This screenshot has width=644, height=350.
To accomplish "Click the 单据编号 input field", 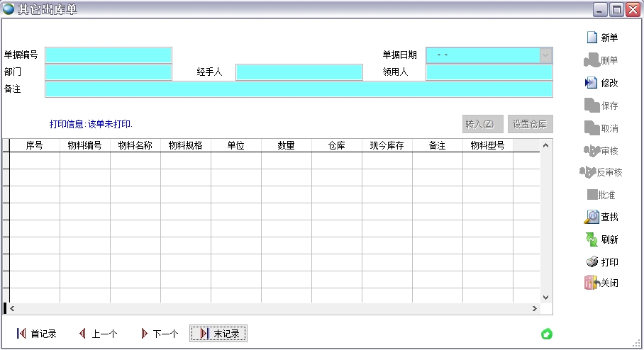I will (109, 55).
